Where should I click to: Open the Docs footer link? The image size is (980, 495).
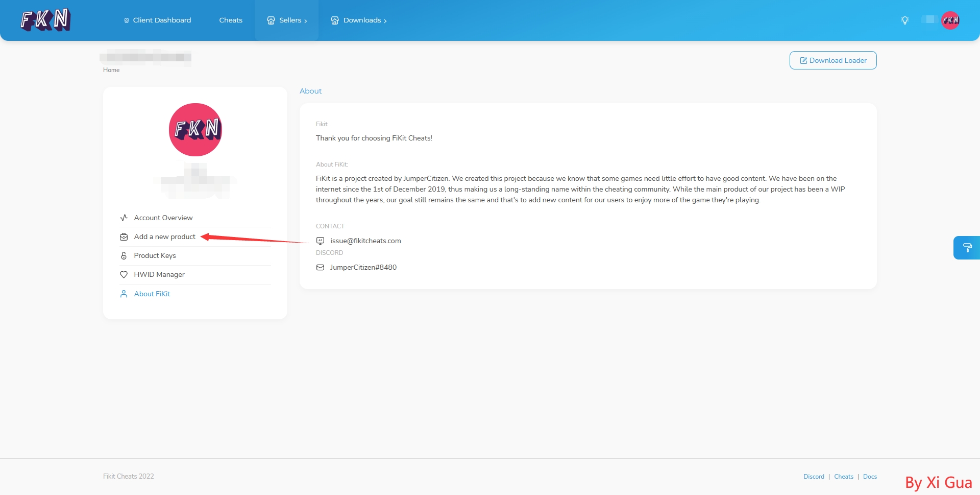coord(870,477)
